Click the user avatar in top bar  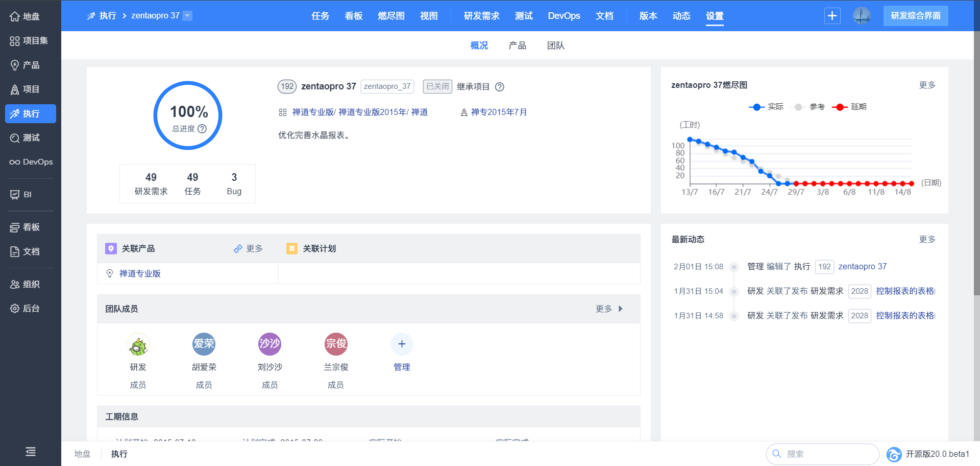[x=862, y=16]
